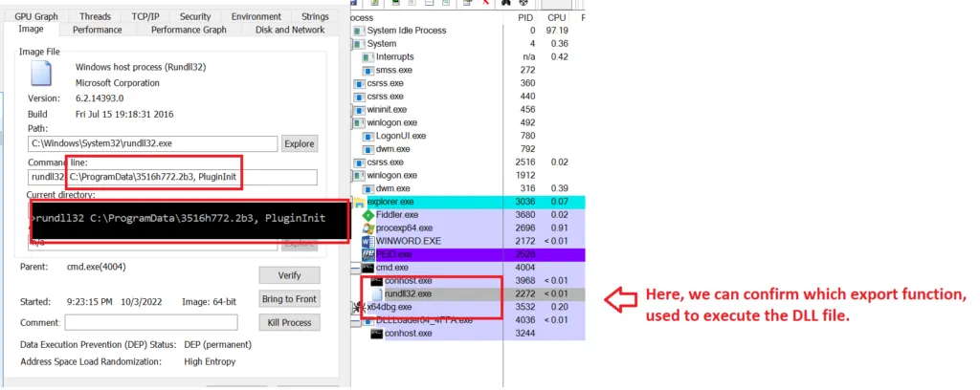Click the rundll32 image file icon in properties
Viewport: 980px width, 390px height.
[41, 73]
